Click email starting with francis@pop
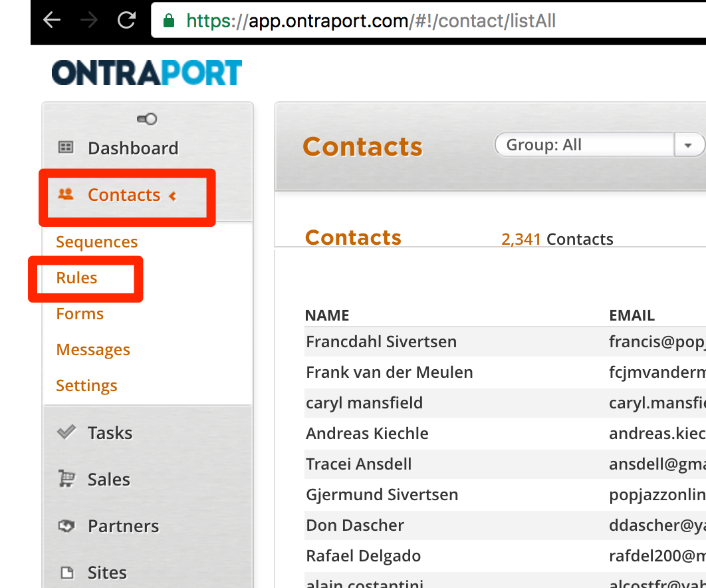The image size is (706, 588). click(657, 341)
